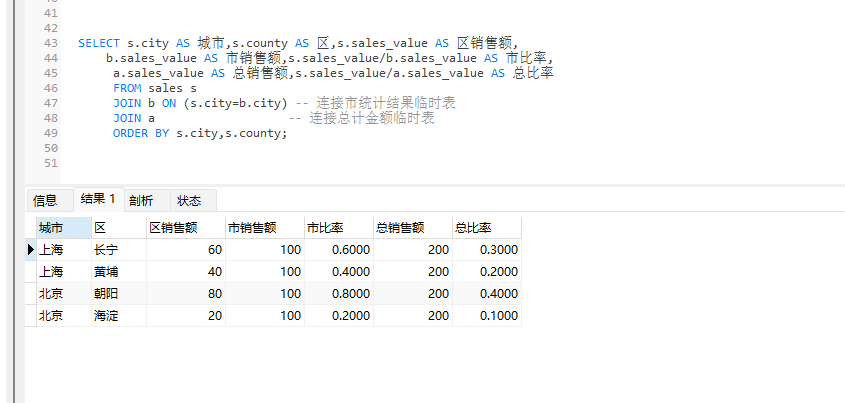Click line number 51 in the gutter
Viewport: 845px width, 403px height.
click(x=51, y=163)
